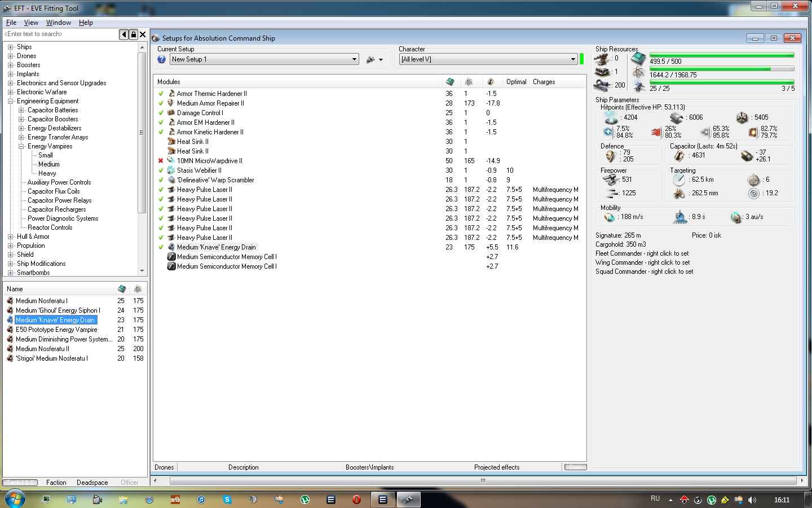Switch to the Projected effects tab
Screen dimensions: 812x508
tap(496, 467)
